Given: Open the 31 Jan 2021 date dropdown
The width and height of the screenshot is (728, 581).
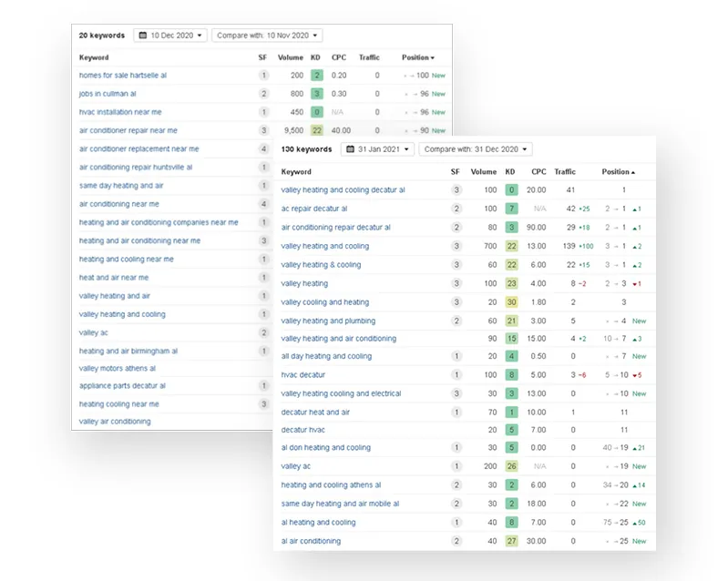Looking at the screenshot, I should click(x=377, y=149).
